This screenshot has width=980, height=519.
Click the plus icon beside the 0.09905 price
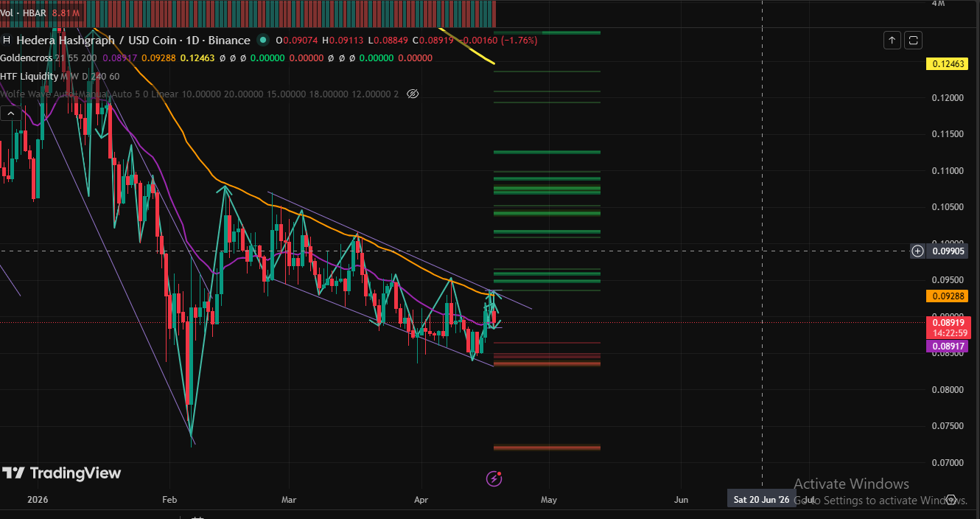click(x=917, y=251)
